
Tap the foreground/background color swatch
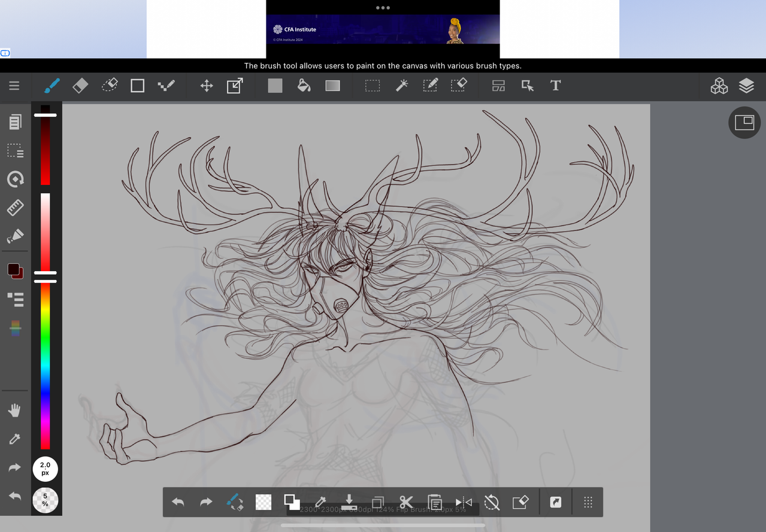tap(15, 271)
